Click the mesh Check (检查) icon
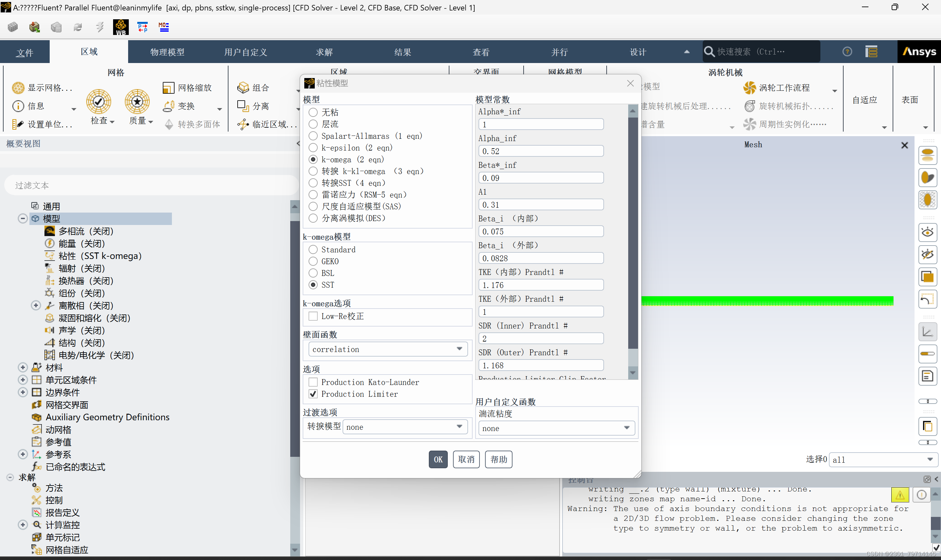This screenshot has height=560, width=941. (99, 102)
